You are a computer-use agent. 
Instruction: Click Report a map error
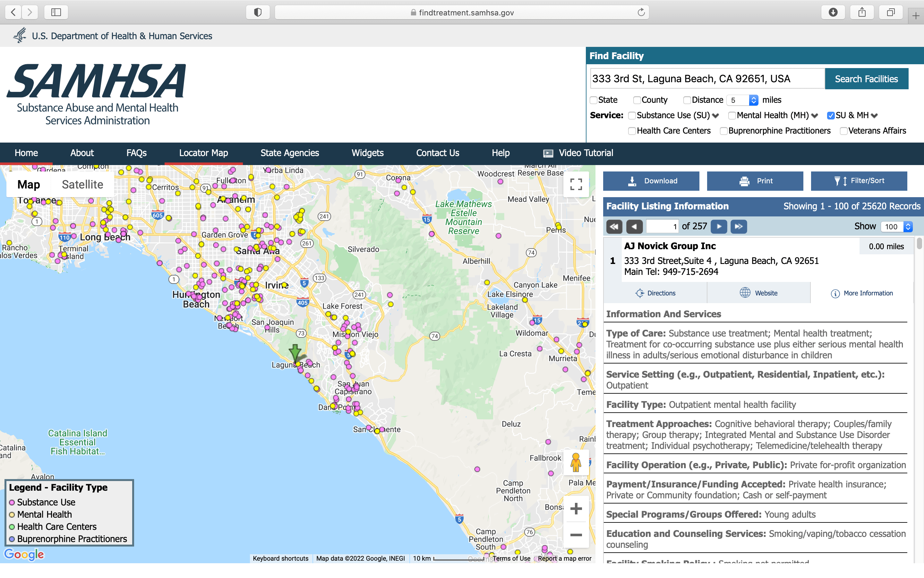pos(565,558)
